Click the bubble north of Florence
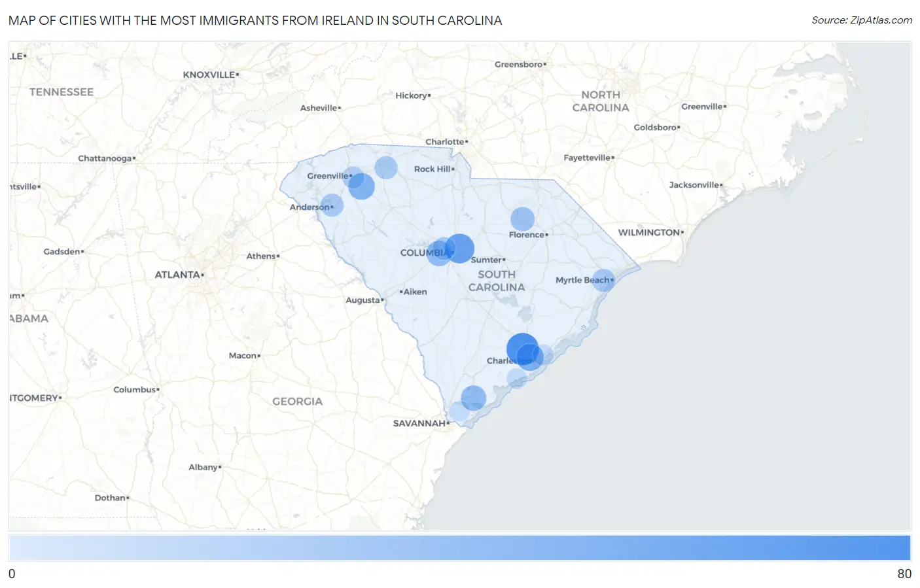The height and width of the screenshot is (588, 920). [522, 219]
